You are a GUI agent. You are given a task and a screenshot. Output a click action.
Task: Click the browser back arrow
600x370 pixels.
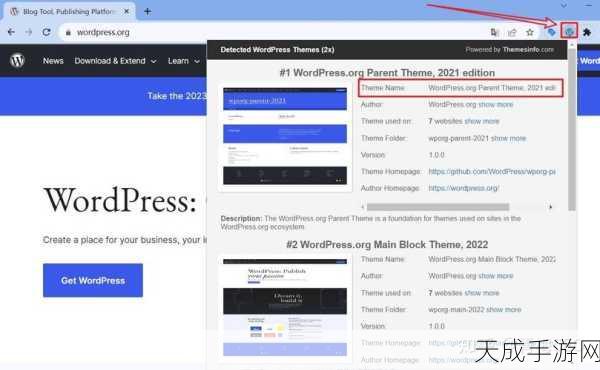(11, 32)
